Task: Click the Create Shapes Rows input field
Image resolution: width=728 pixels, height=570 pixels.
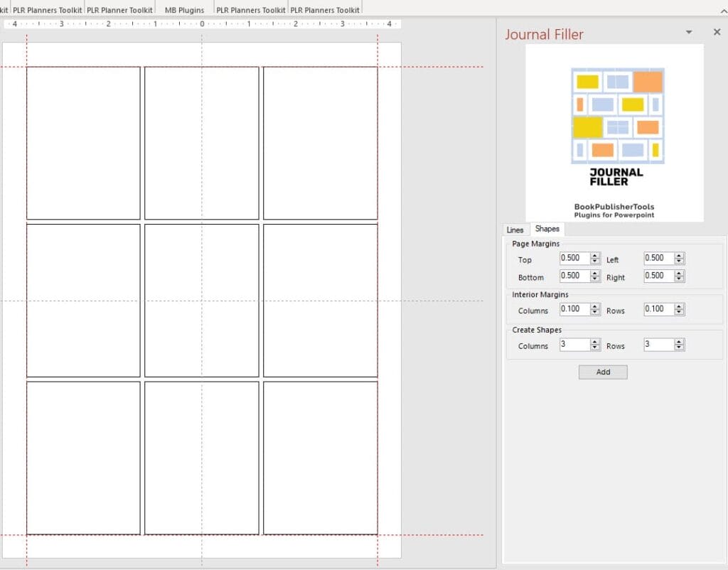Action: pos(658,345)
